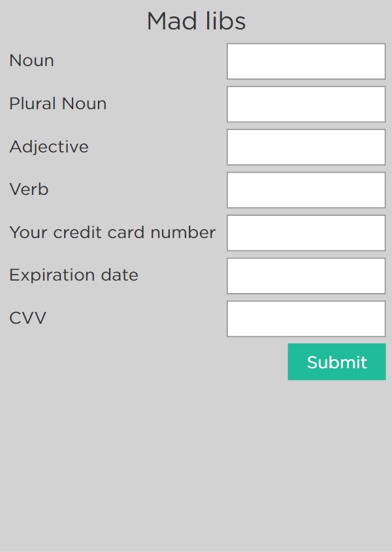Click the "Noun" label text
The height and width of the screenshot is (552, 392).
click(31, 61)
